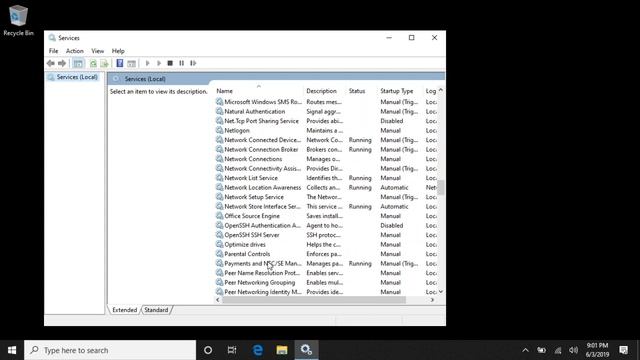Click the Back arrow in Services toolbar
640x360 pixels.
click(x=51, y=63)
